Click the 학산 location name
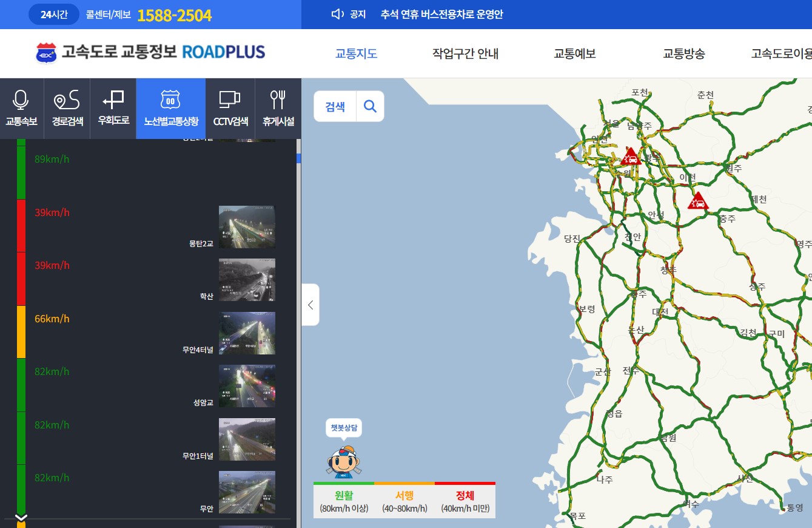812x528 pixels. (x=206, y=296)
